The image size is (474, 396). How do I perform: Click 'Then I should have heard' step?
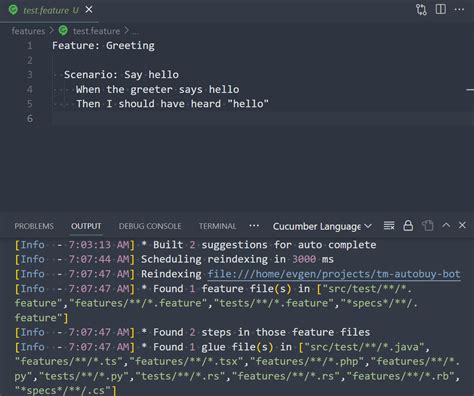[x=172, y=104]
